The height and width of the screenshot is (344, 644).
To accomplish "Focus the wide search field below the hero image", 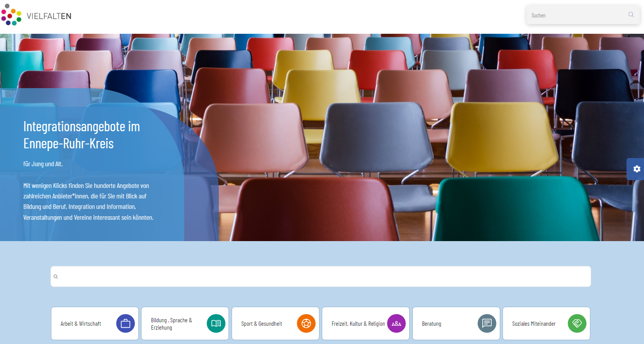I will pos(321,276).
